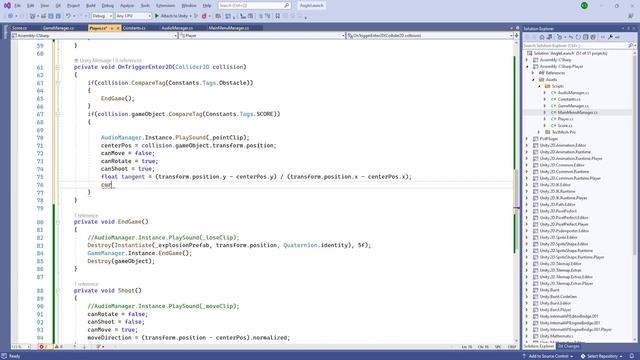Screen dimensions: 640x360
Task: Click Solution Explorer collapse all icon
Action: [x=585, y=37]
